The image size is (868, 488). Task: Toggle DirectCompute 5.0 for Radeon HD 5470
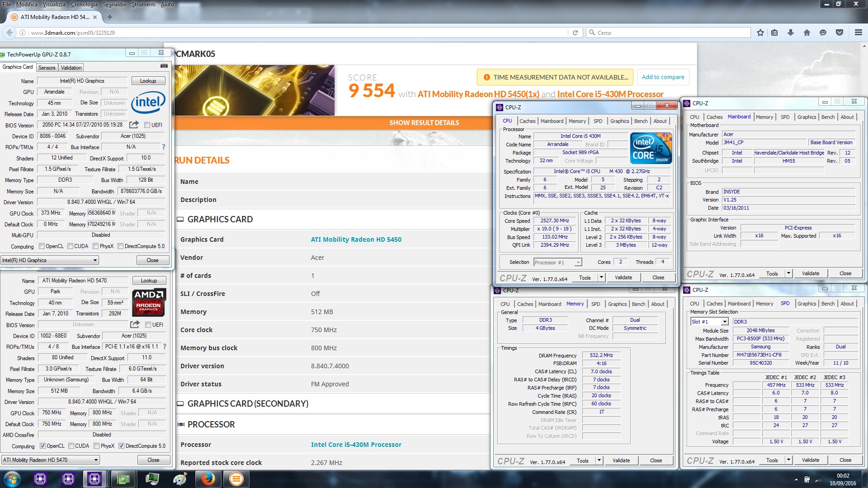tap(121, 446)
